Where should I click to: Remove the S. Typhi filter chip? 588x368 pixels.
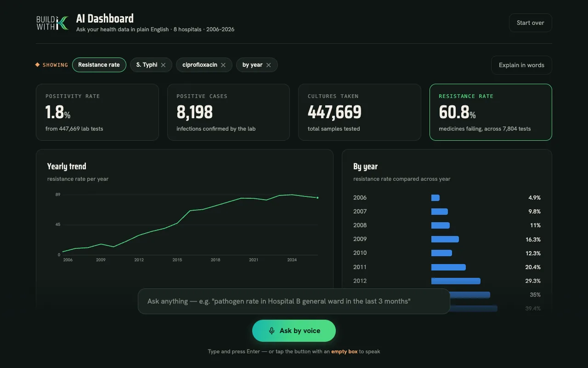(163, 65)
